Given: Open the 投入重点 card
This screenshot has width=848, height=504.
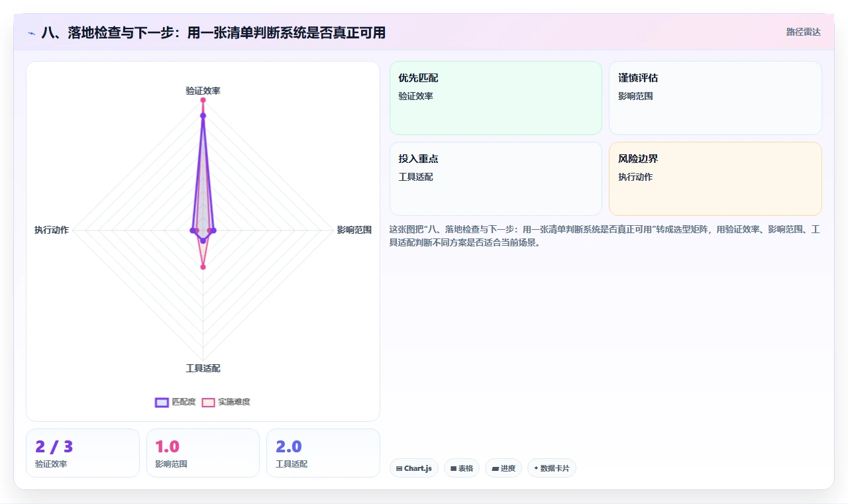Looking at the screenshot, I should 496,179.
